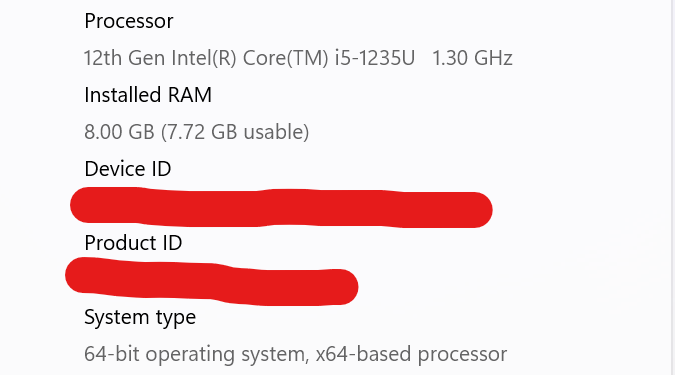Viewport: 675px width, 375px height.
Task: Click the System type heading label
Action: pos(140,318)
